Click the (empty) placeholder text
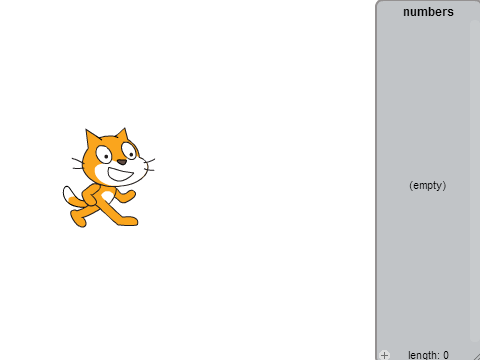The width and height of the screenshot is (480, 360). [428, 185]
